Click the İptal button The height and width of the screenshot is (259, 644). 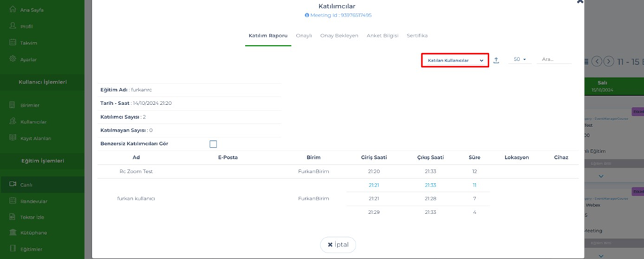[x=338, y=244]
